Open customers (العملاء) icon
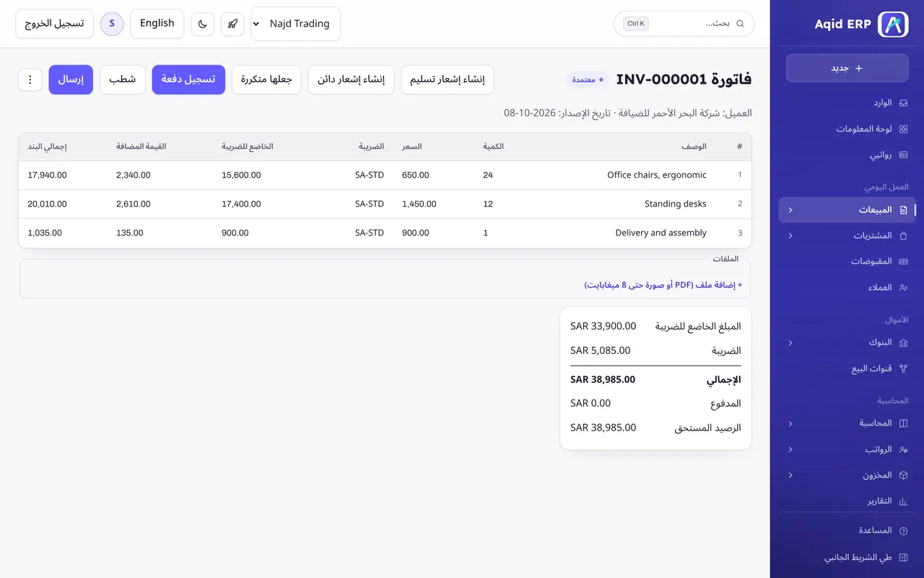 [x=903, y=288]
